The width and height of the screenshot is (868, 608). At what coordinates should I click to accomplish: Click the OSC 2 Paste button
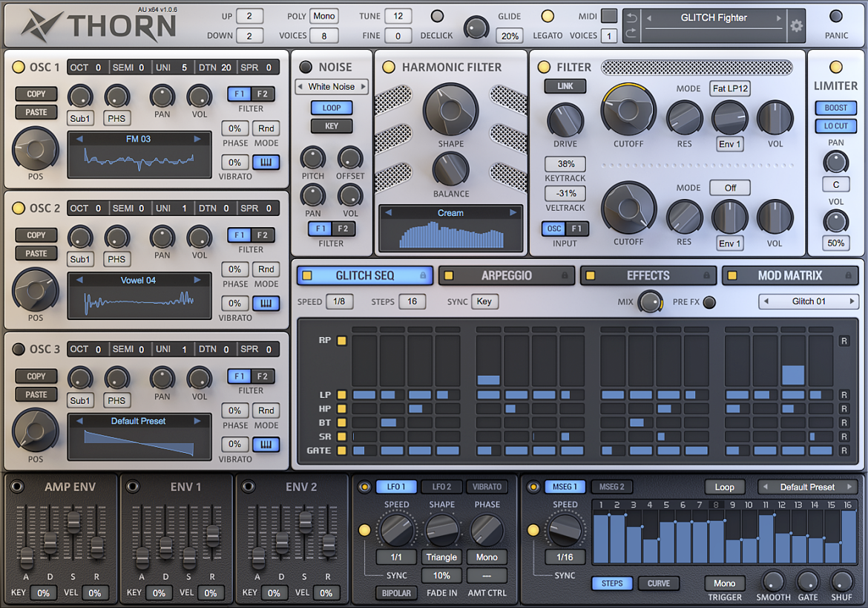[36, 254]
